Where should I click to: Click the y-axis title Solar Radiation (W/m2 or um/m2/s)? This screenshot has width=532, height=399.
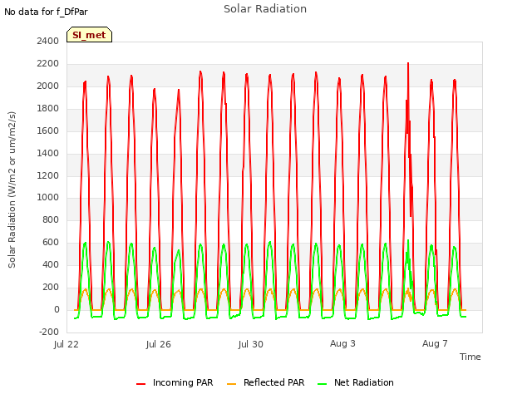click(12, 190)
